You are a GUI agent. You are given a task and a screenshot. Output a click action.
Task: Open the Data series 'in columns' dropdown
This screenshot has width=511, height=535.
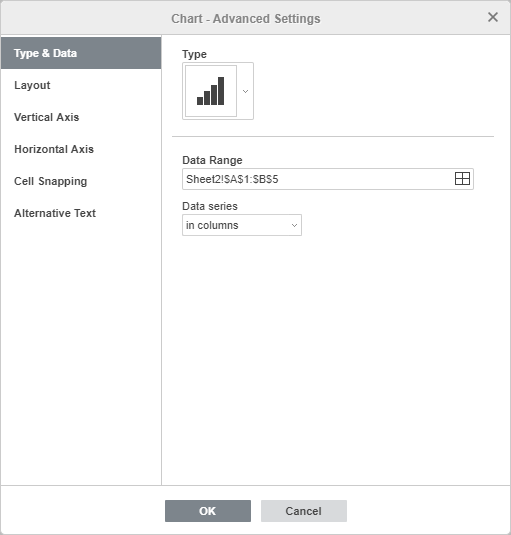(x=242, y=225)
